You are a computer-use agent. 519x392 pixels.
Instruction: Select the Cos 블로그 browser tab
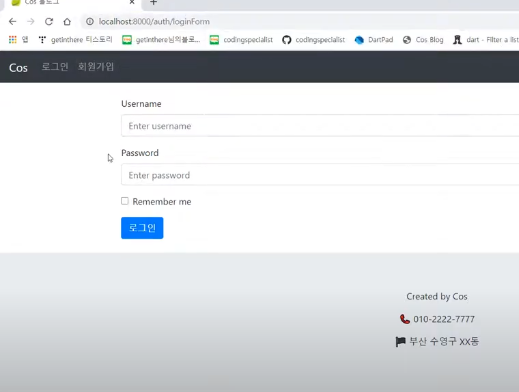(x=72, y=3)
